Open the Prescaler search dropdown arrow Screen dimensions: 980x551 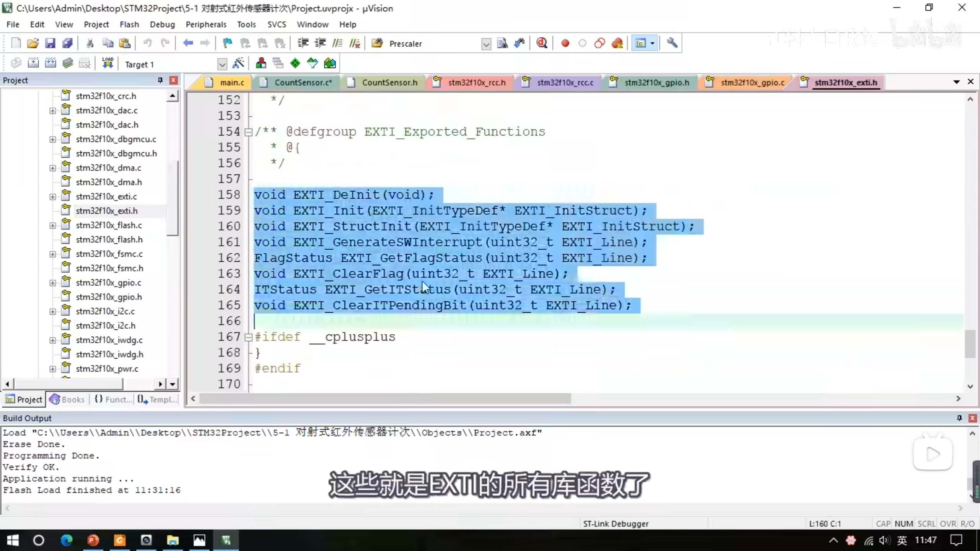(x=486, y=44)
